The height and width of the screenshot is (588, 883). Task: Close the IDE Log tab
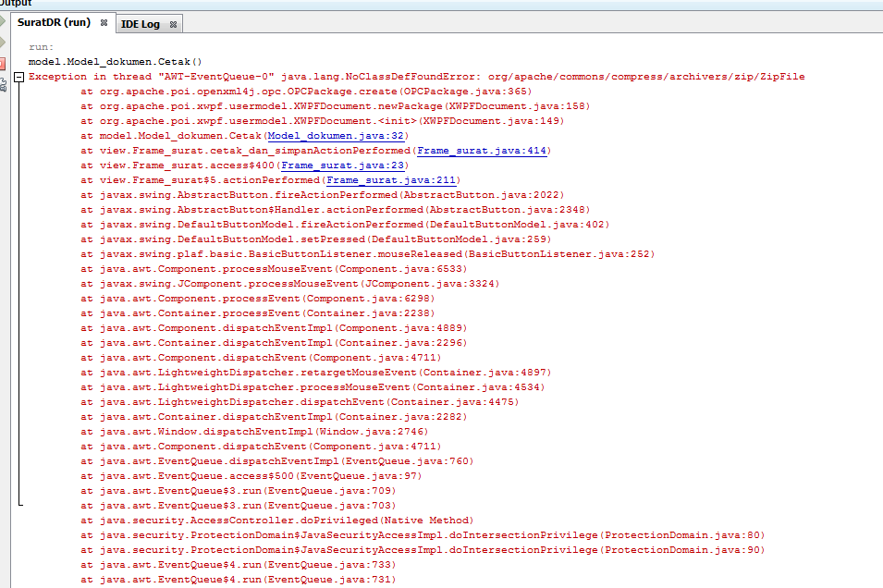(x=173, y=25)
